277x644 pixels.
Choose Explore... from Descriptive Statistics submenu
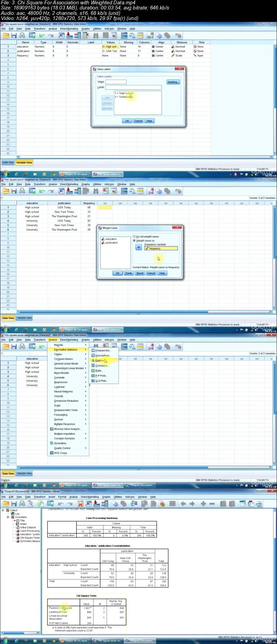click(104, 361)
